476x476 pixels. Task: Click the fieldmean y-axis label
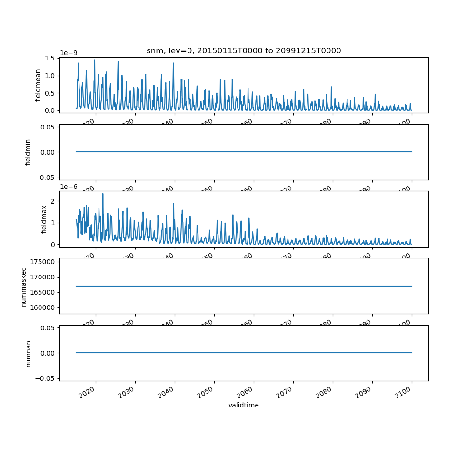[38, 85]
